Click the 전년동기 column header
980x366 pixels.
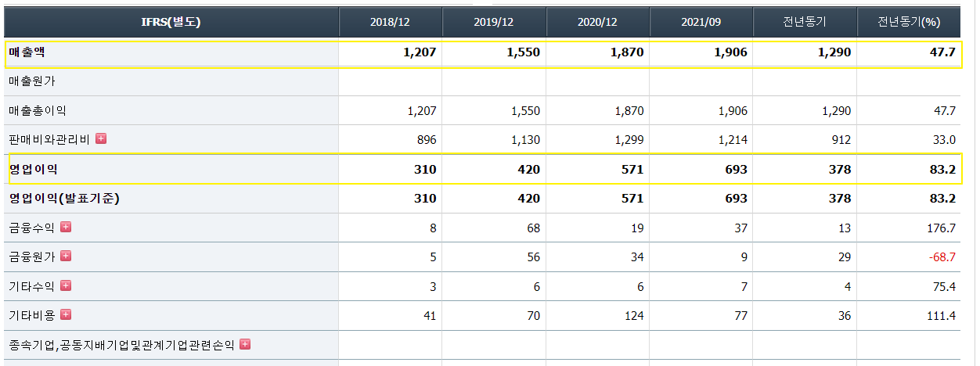point(805,22)
